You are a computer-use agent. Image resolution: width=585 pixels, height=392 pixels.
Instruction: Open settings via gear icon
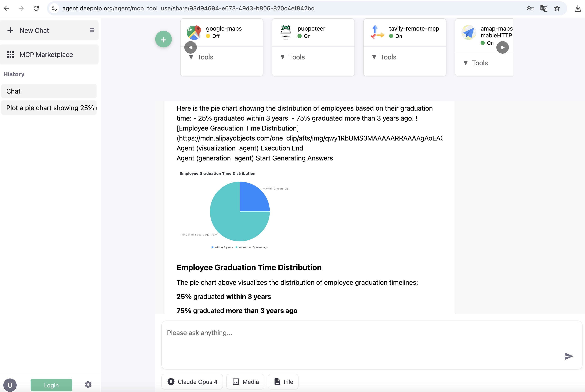(88, 385)
